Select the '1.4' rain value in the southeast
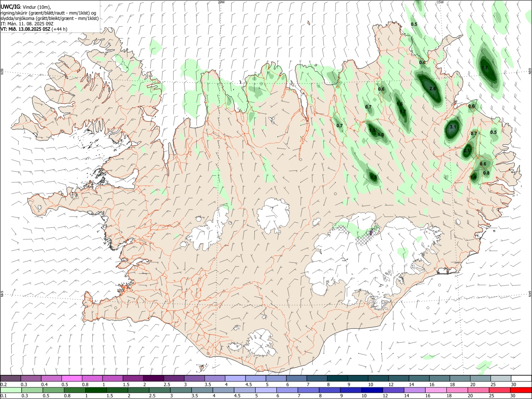 473,177
